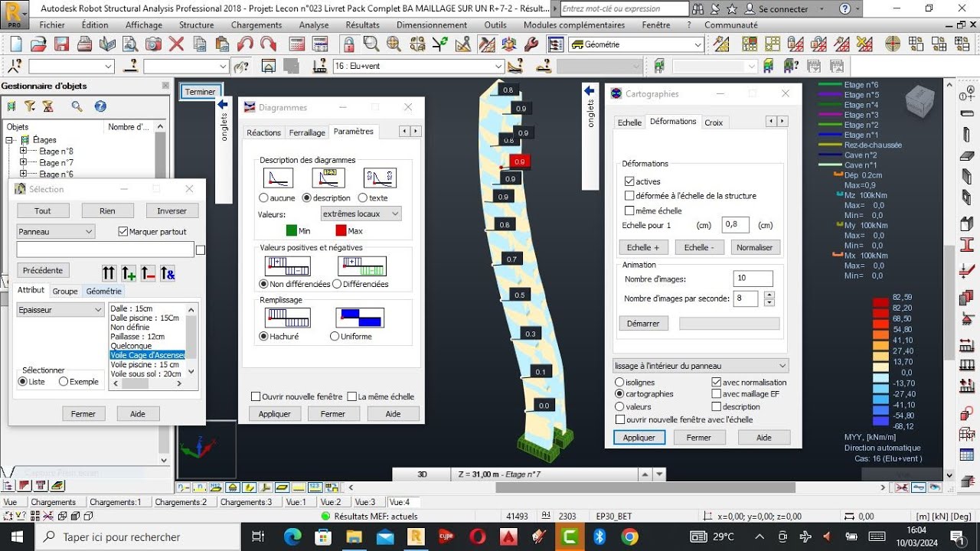
Task: Expand the 'Étages' tree node
Action: (11, 140)
